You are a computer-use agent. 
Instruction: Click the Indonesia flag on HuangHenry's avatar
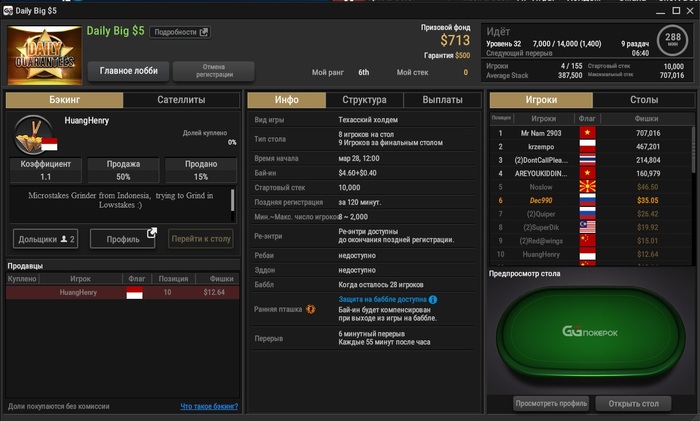[49, 144]
